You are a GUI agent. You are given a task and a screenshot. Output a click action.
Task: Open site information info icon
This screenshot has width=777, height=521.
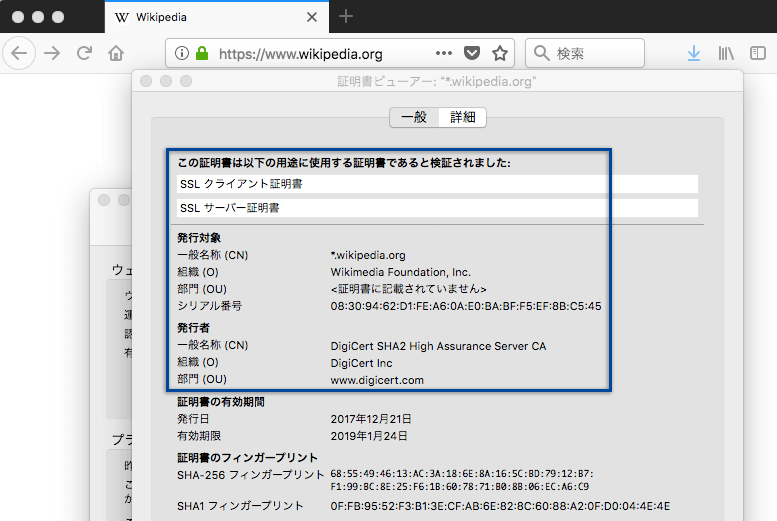coord(182,53)
